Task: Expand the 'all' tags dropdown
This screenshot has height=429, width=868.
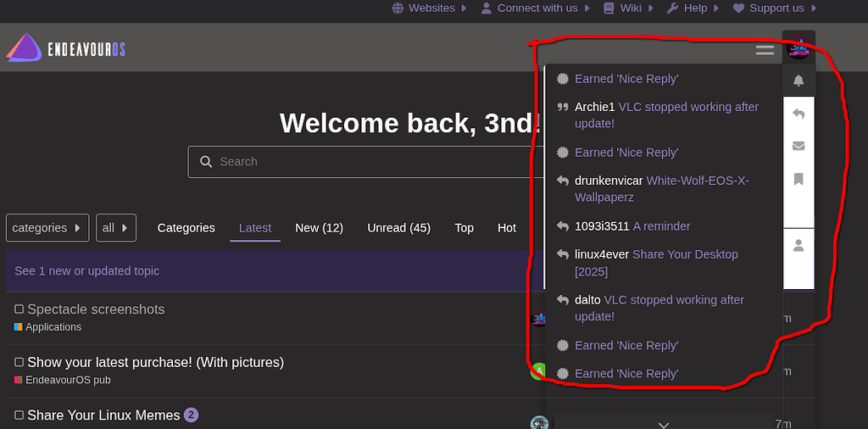Action: pos(115,228)
